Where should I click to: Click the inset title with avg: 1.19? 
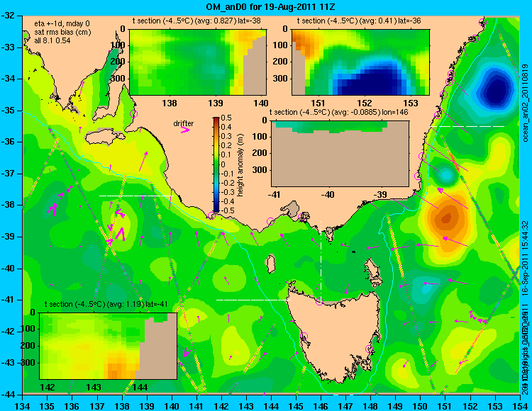(x=106, y=304)
